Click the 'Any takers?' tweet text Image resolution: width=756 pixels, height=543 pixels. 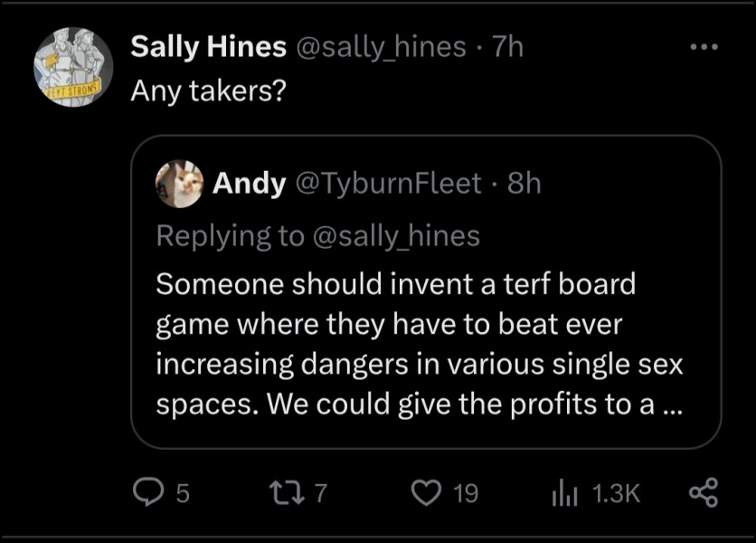[208, 91]
